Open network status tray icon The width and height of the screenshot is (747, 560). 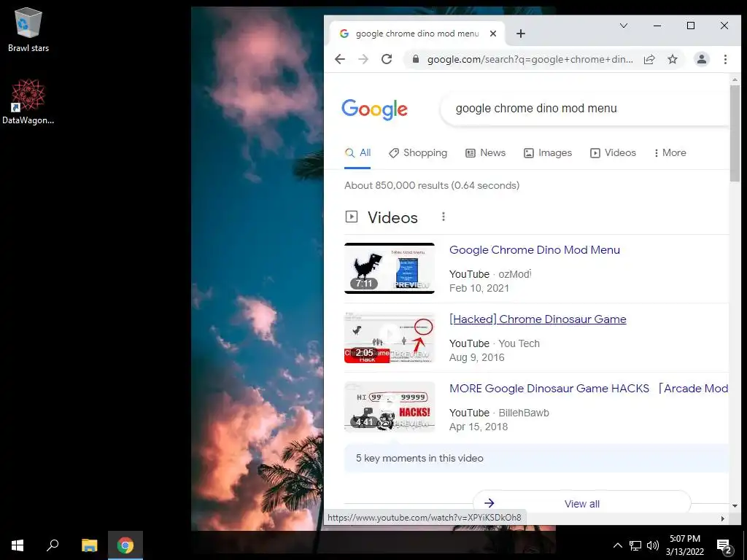pos(635,545)
